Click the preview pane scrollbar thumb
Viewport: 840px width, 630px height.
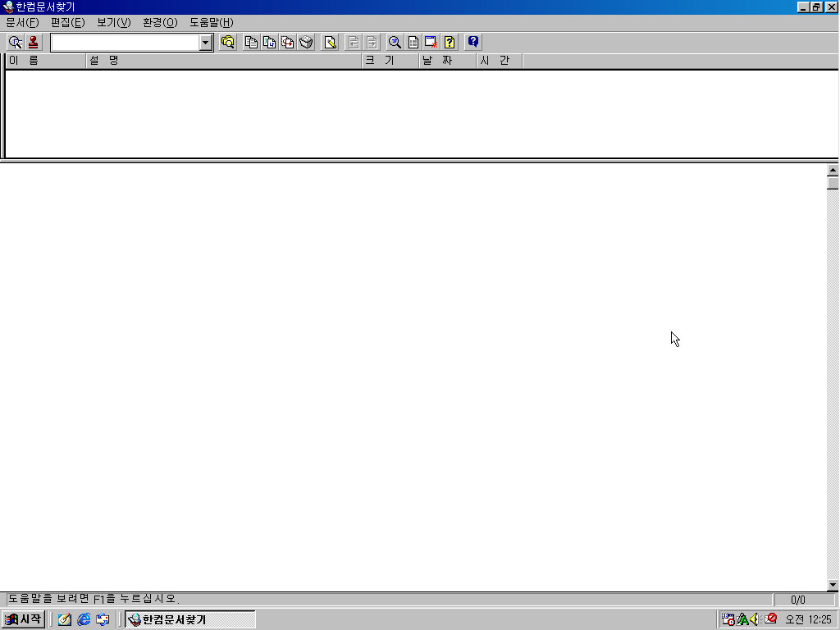833,183
